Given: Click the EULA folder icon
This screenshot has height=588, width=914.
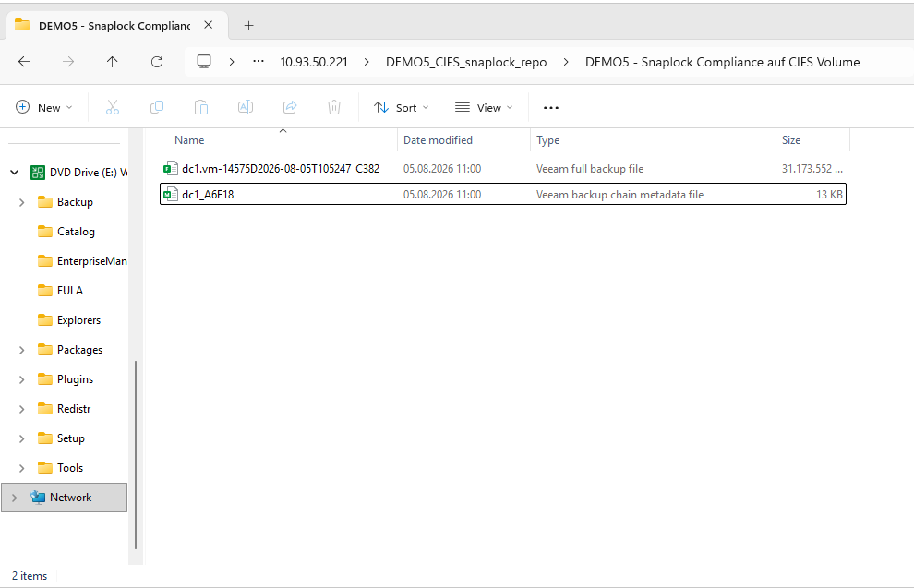Looking at the screenshot, I should pos(45,290).
